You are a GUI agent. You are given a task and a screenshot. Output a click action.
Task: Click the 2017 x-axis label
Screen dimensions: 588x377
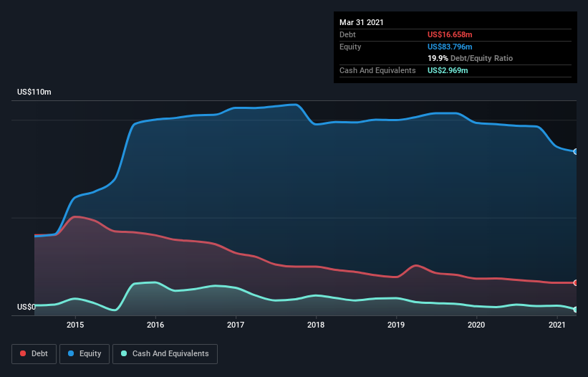pyautogui.click(x=236, y=325)
